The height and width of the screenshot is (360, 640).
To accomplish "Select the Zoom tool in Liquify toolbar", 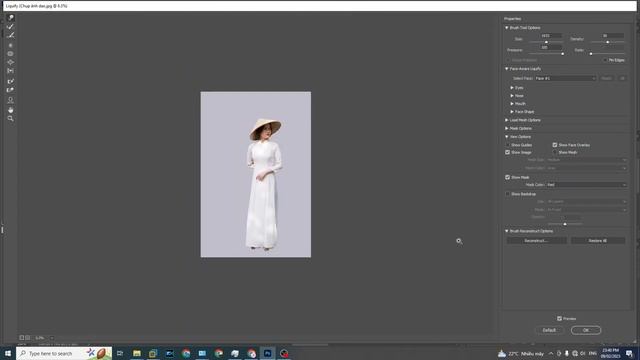I will click(11, 118).
